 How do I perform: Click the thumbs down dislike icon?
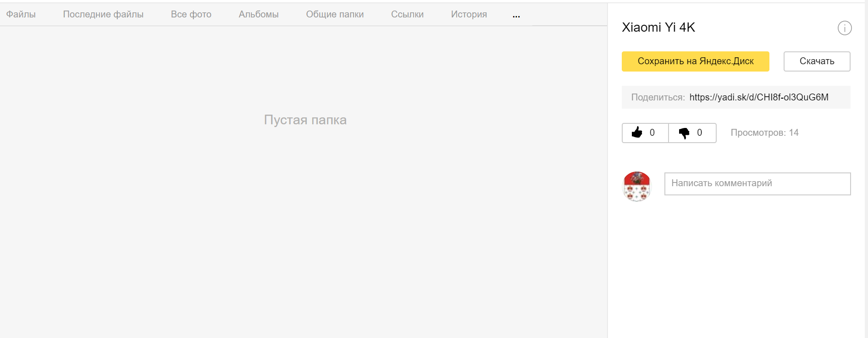684,133
